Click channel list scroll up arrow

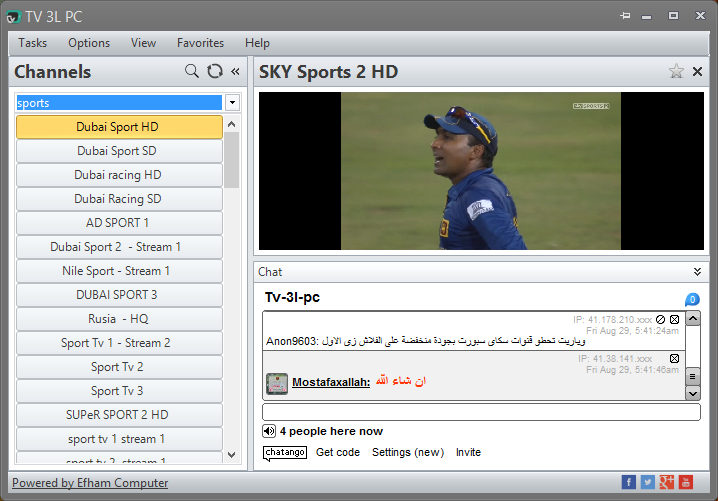232,124
